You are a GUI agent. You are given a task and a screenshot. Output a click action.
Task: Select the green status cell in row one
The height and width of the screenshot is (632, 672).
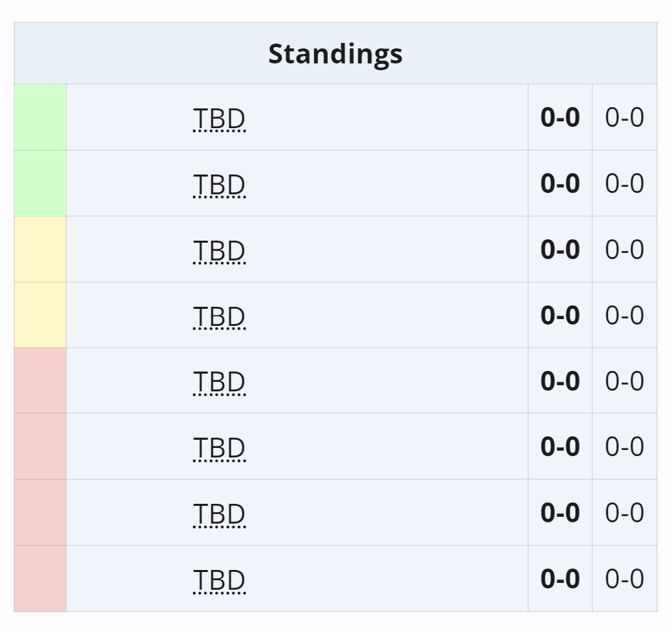[40, 117]
